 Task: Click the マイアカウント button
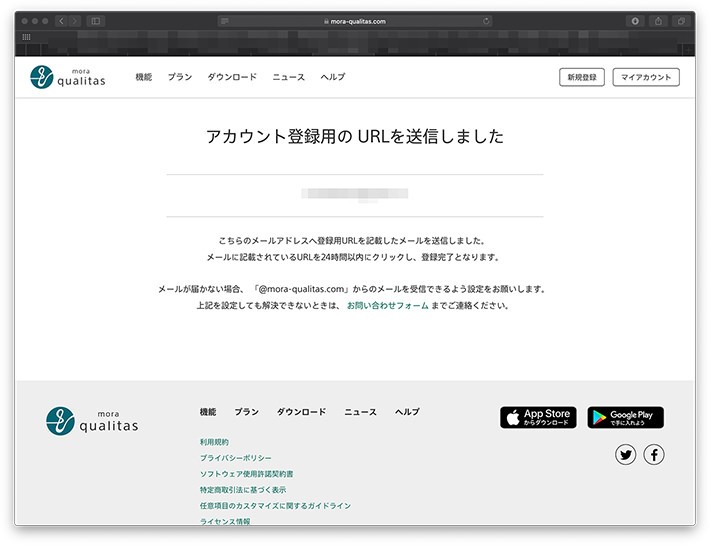pos(646,77)
